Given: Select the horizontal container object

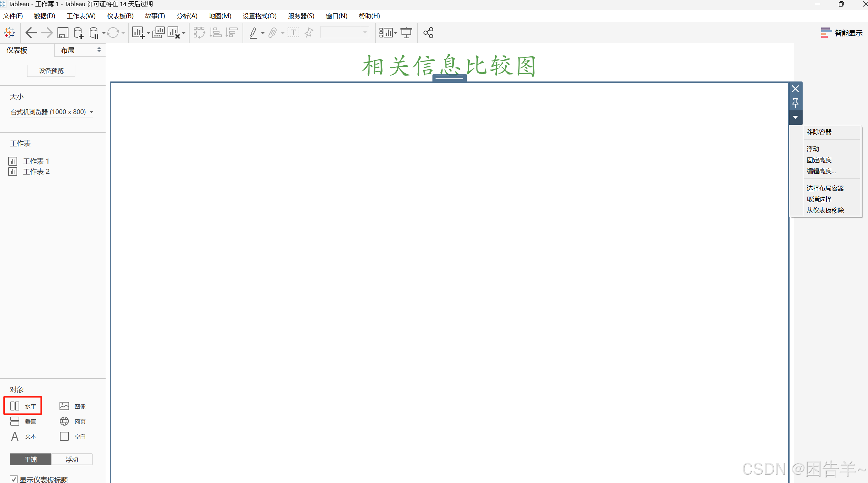Looking at the screenshot, I should 23,406.
